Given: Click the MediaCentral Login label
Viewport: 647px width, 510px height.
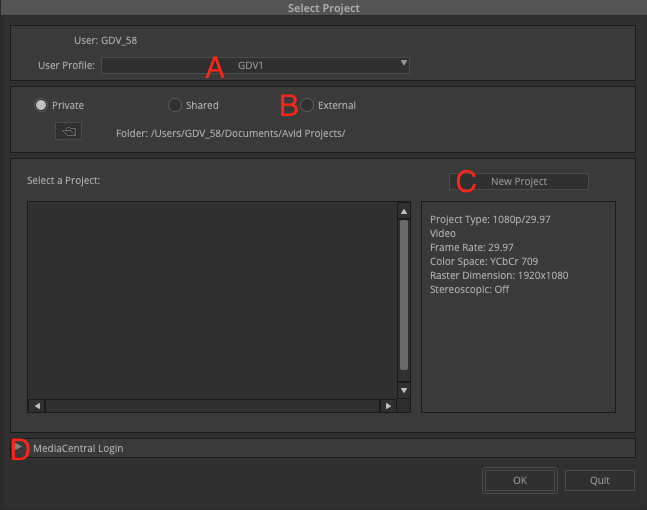Looking at the screenshot, I should click(x=78, y=449).
